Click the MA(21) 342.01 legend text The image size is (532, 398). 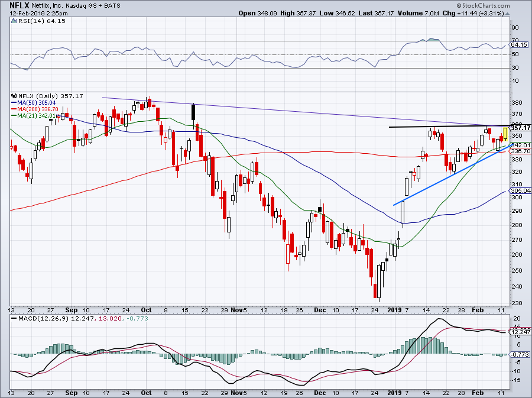pyautogui.click(x=37, y=116)
